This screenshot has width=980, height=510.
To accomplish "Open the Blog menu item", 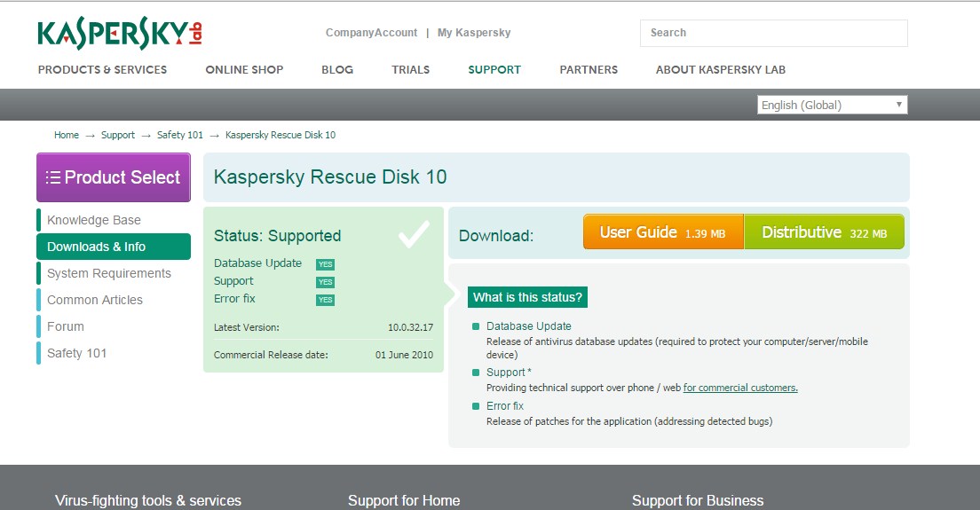I will pyautogui.click(x=337, y=70).
